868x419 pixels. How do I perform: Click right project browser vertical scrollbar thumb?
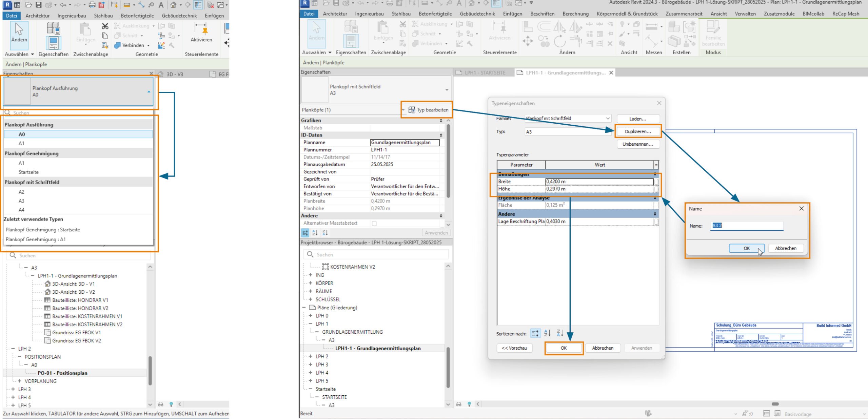(x=448, y=367)
